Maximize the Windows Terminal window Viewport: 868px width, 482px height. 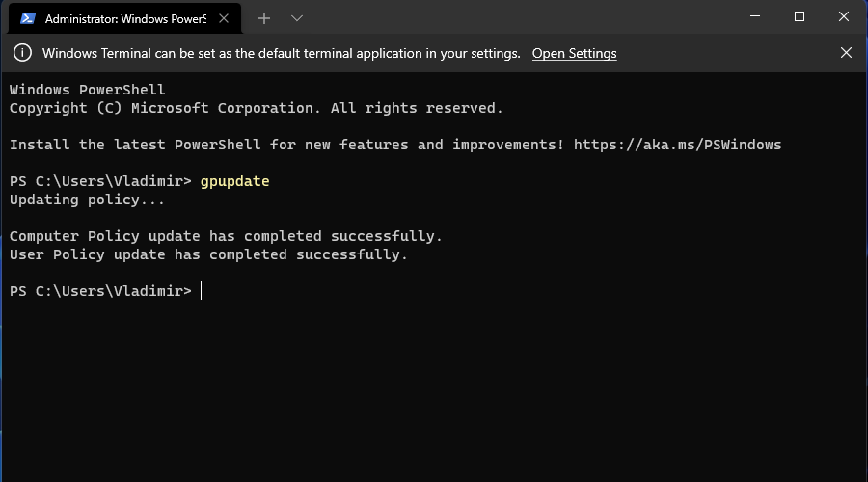tap(800, 16)
